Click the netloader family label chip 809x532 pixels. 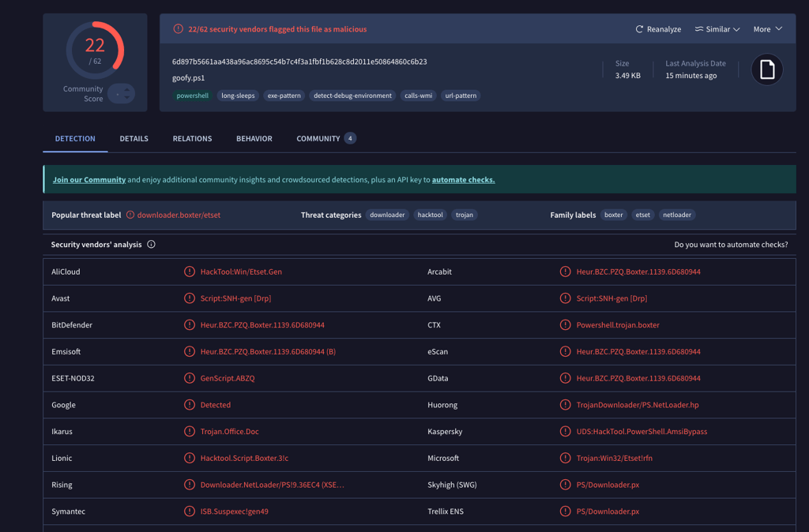point(677,215)
